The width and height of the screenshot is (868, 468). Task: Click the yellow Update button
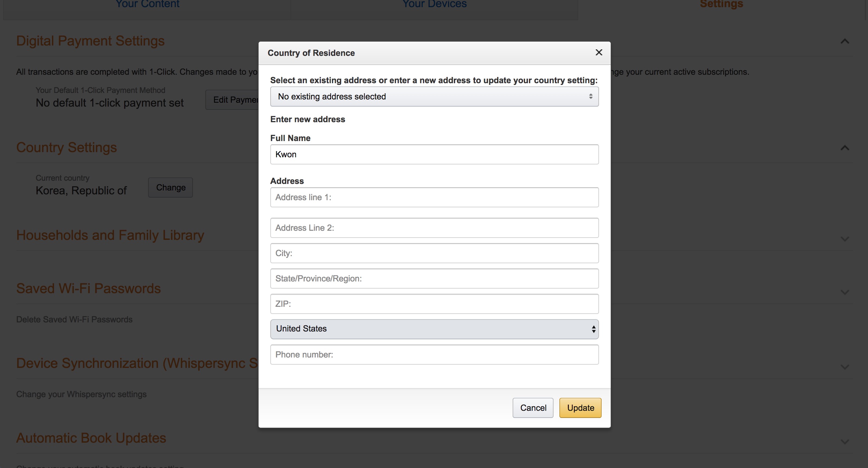580,408
